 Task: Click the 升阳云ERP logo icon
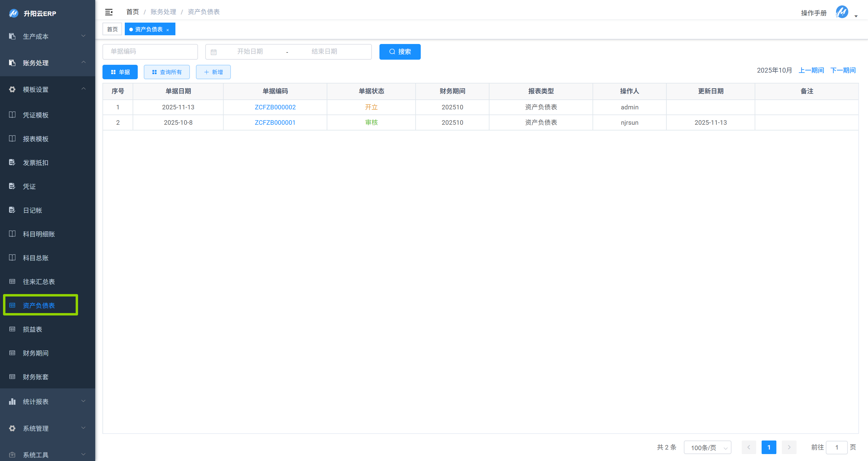coord(14,14)
